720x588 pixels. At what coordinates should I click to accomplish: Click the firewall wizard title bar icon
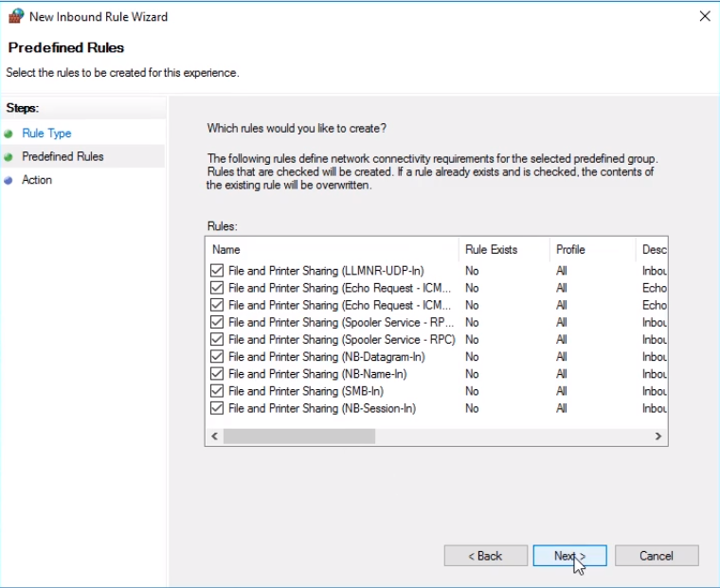16,16
